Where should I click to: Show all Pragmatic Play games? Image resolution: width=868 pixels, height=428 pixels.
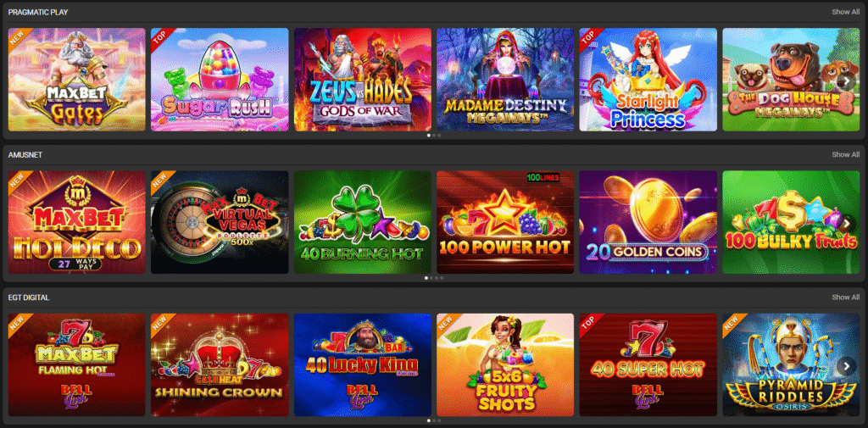pos(845,12)
